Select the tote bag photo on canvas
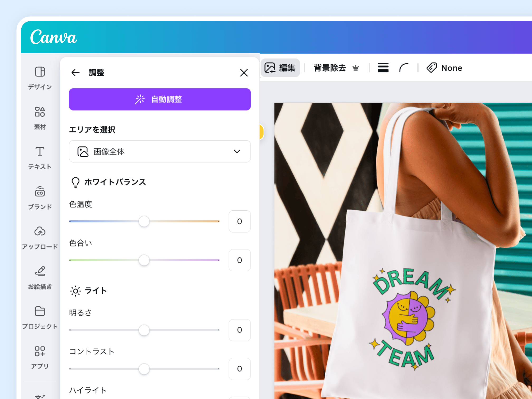This screenshot has height=399, width=532. click(x=403, y=251)
